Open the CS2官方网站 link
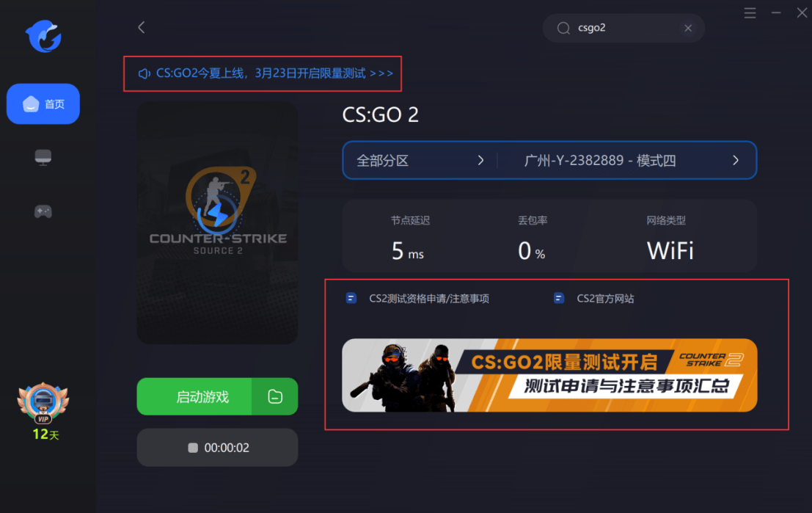Screen dimensions: 812x513 coord(593,299)
